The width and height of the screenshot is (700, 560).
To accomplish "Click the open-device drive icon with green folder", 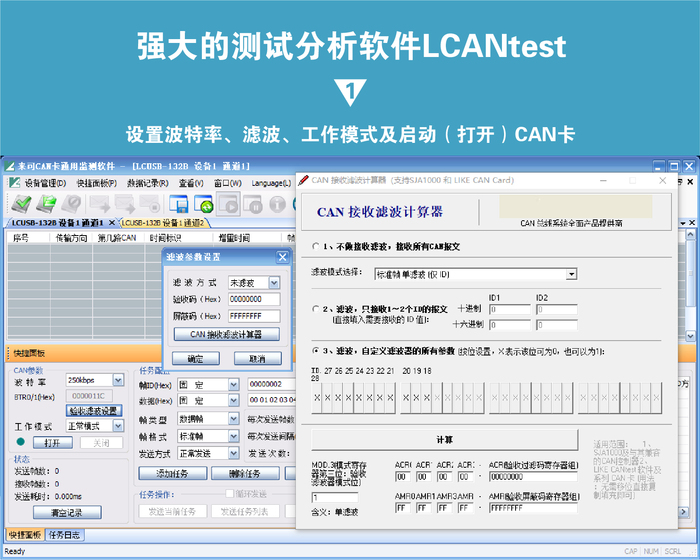I will (46, 204).
